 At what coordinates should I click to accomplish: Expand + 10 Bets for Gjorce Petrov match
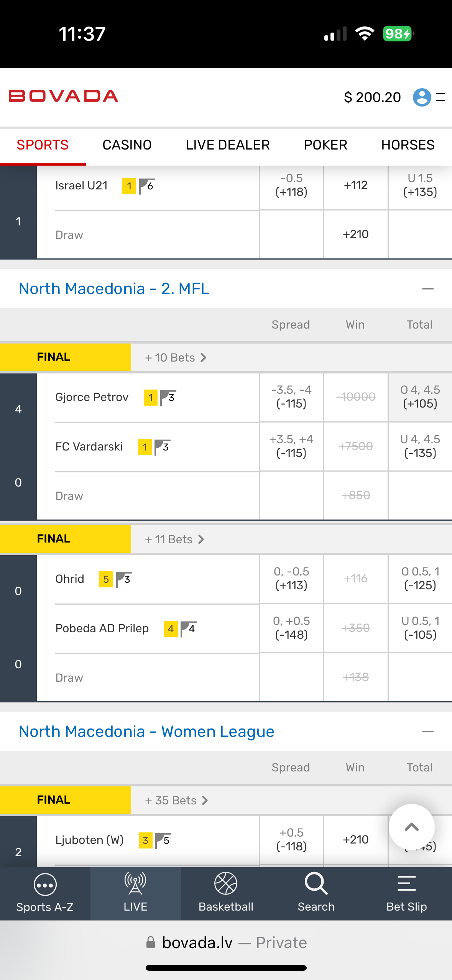(176, 358)
